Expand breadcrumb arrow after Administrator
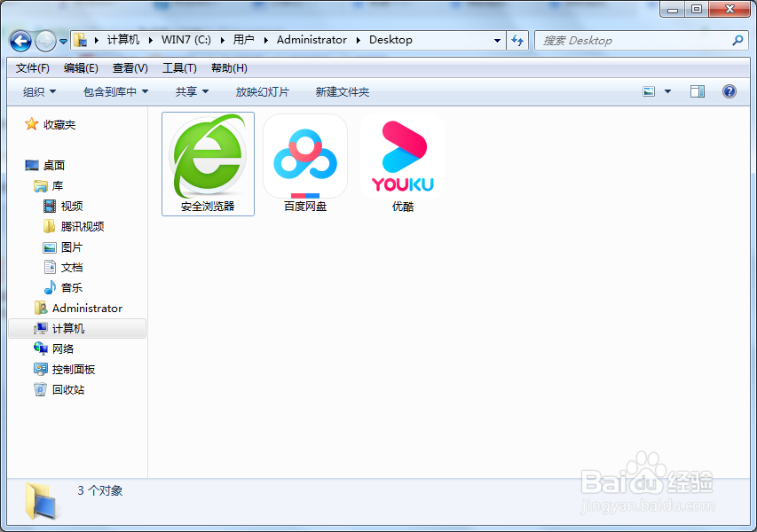 coord(359,40)
